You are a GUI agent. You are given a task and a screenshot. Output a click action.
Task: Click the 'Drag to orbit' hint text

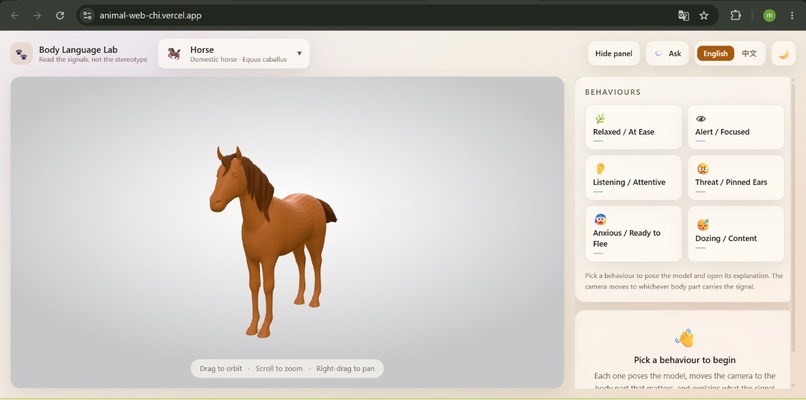tap(221, 369)
